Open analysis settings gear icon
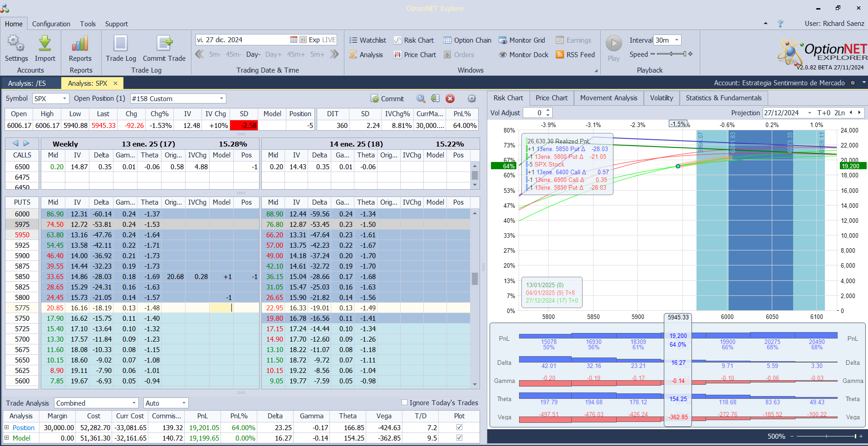 pyautogui.click(x=472, y=98)
